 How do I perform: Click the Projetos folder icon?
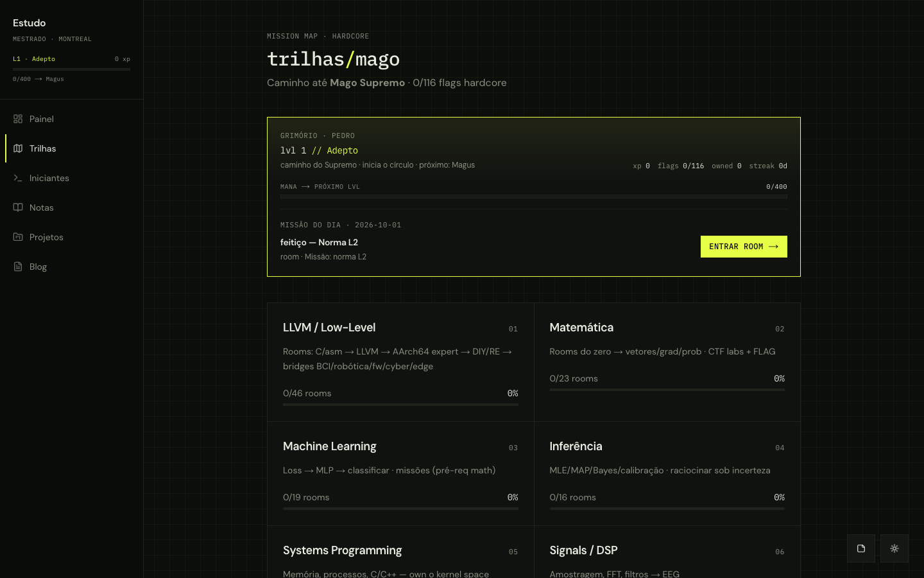[18, 237]
